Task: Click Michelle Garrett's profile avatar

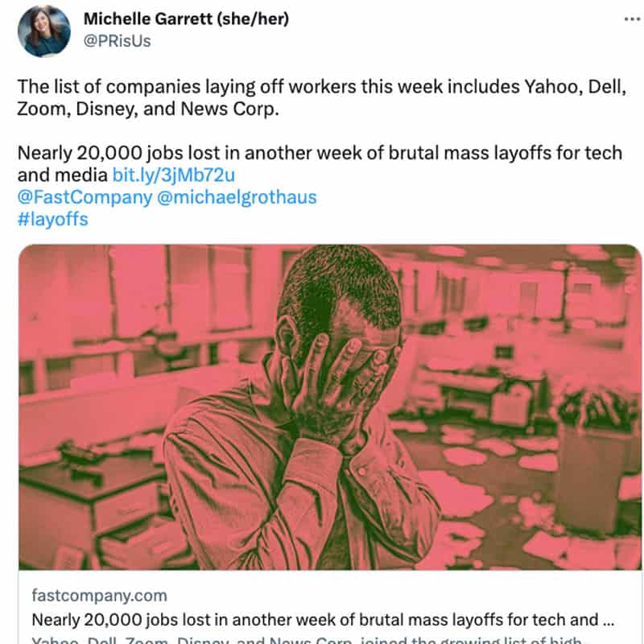Action: pos(43,30)
